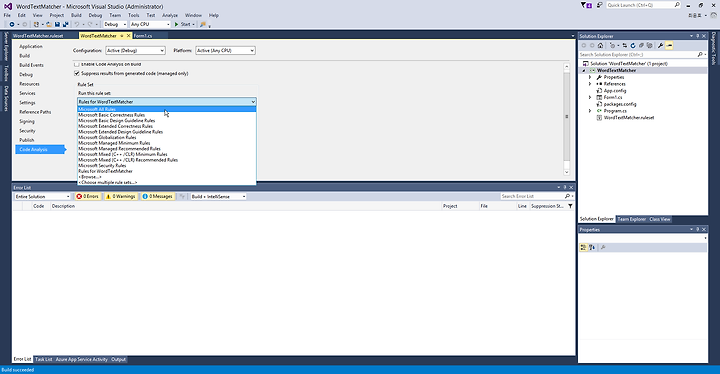The height and width of the screenshot is (374, 720).
Task: Switch to the Task List tab
Action: (x=44, y=359)
